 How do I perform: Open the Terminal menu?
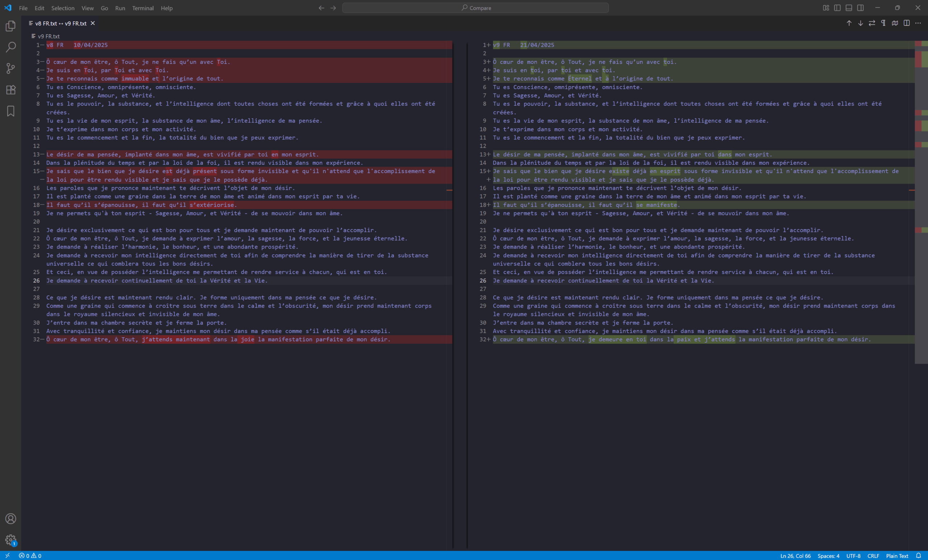coord(143,8)
